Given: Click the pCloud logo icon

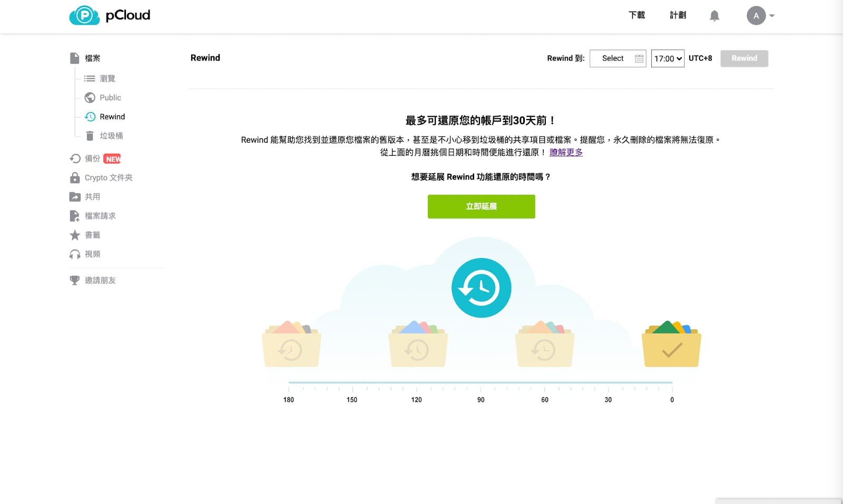Looking at the screenshot, I should [84, 15].
